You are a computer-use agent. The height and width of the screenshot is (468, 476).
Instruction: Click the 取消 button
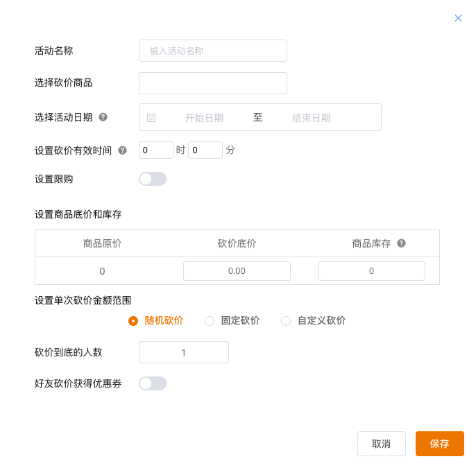[x=381, y=444]
